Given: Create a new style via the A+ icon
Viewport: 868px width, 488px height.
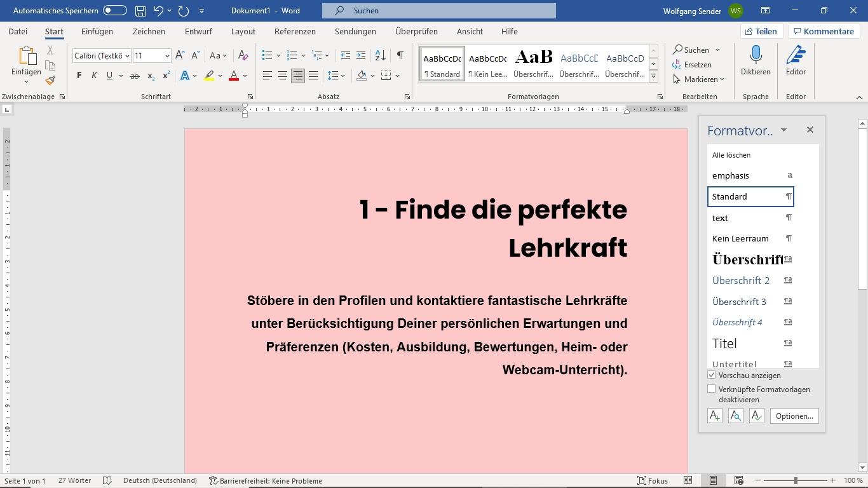Looking at the screenshot, I should click(714, 416).
